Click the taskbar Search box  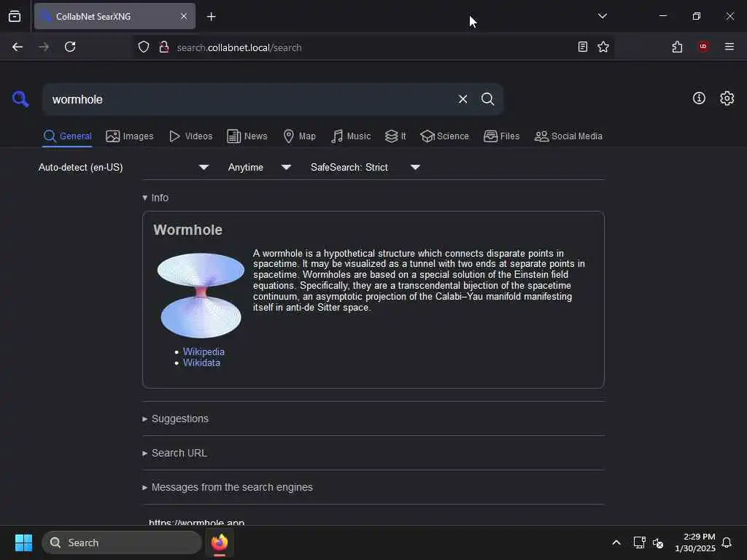(x=122, y=542)
